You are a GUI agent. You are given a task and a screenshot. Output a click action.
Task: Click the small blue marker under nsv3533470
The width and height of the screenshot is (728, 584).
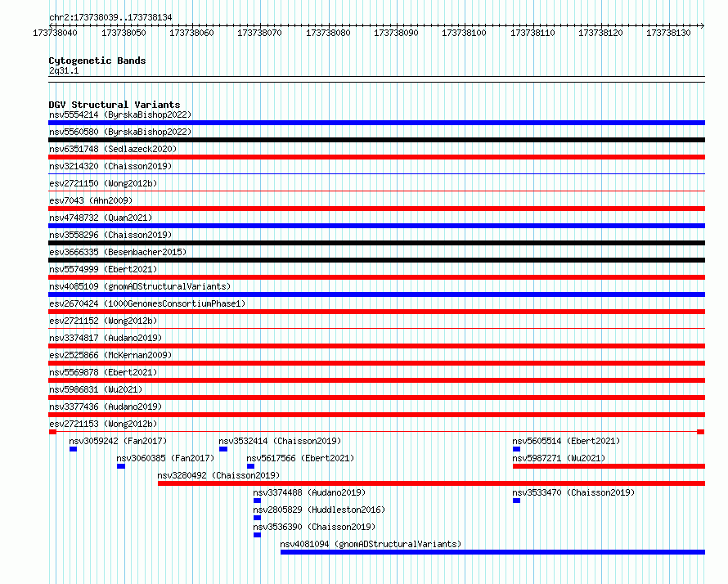point(516,501)
